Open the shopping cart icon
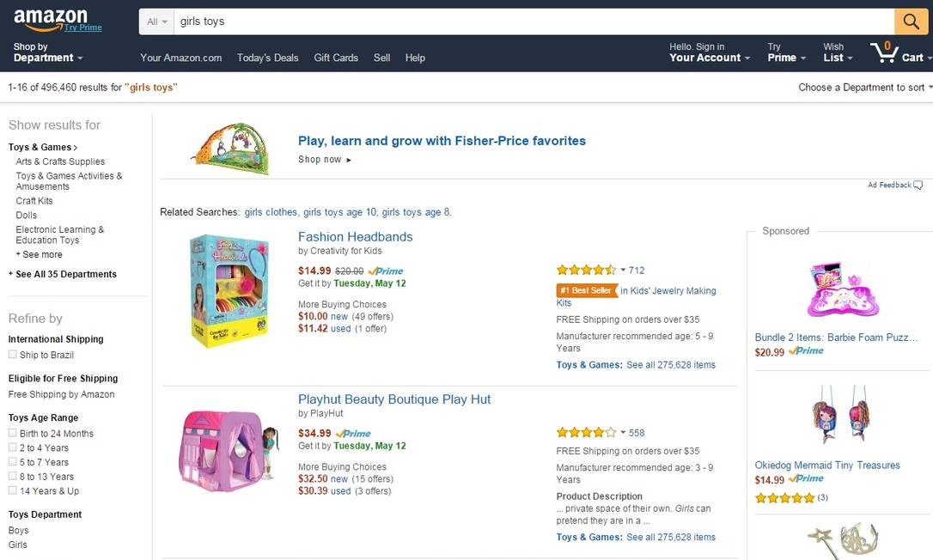933x560 pixels. pos(884,52)
